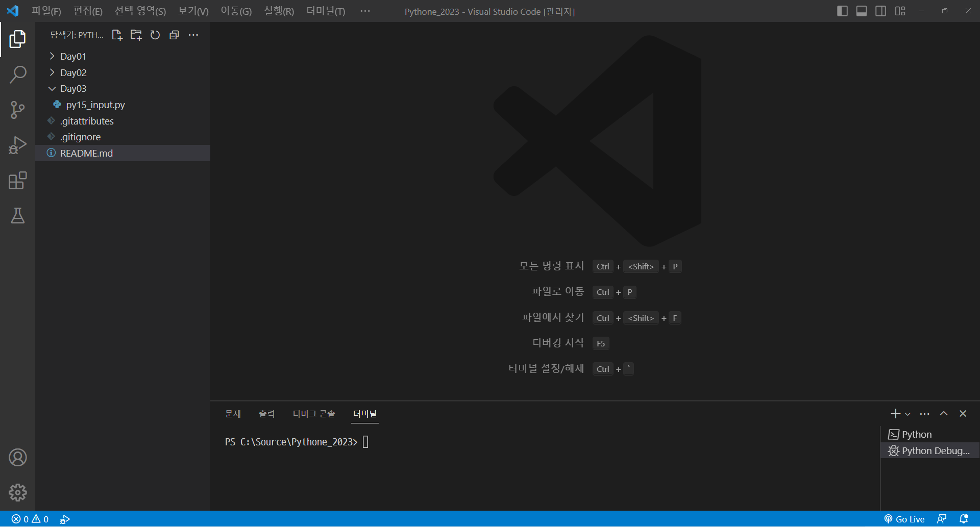Screen dimensions: 980x527
Task: Open the Manage gear settings menu
Action: [x=17, y=493]
